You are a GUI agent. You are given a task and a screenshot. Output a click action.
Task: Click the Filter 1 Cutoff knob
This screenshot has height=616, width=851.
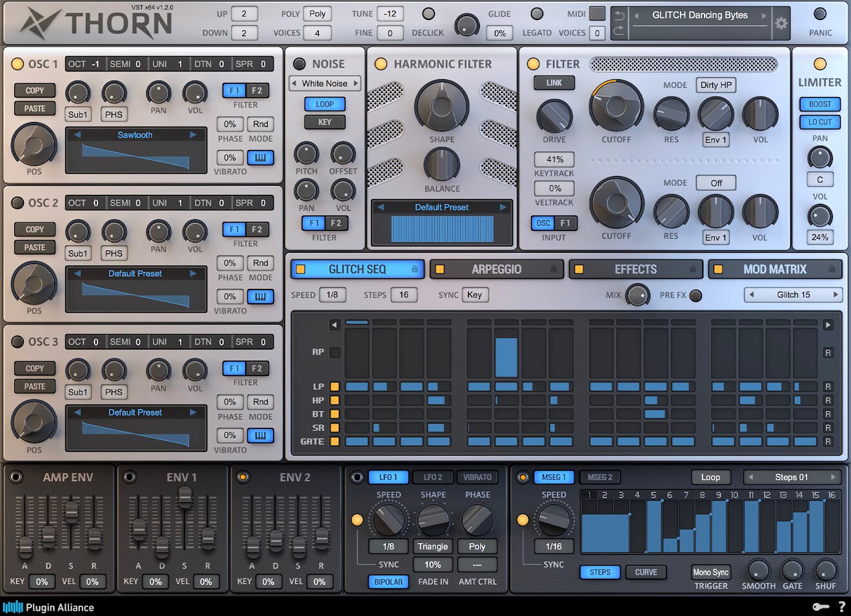coord(616,106)
